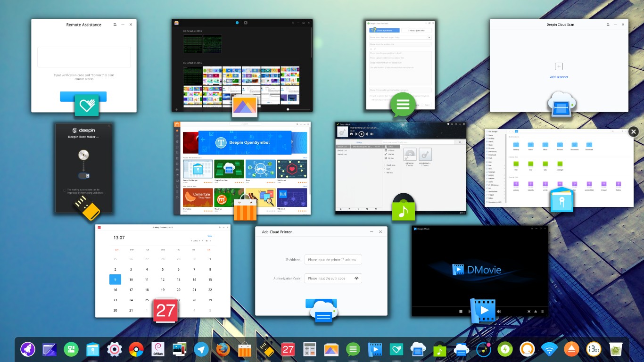Open the Trash icon in the dock
The height and width of the screenshot is (362, 644).
coord(615,349)
